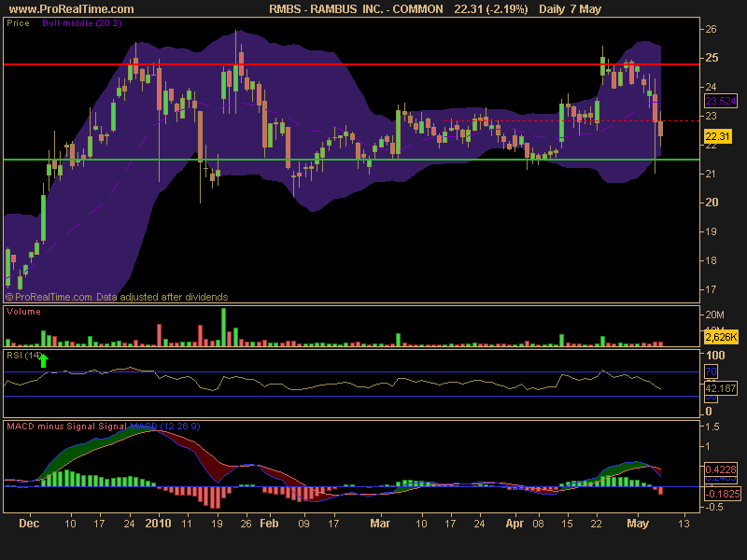
Task: Click the Dec date label on the time axis
Action: (29, 524)
